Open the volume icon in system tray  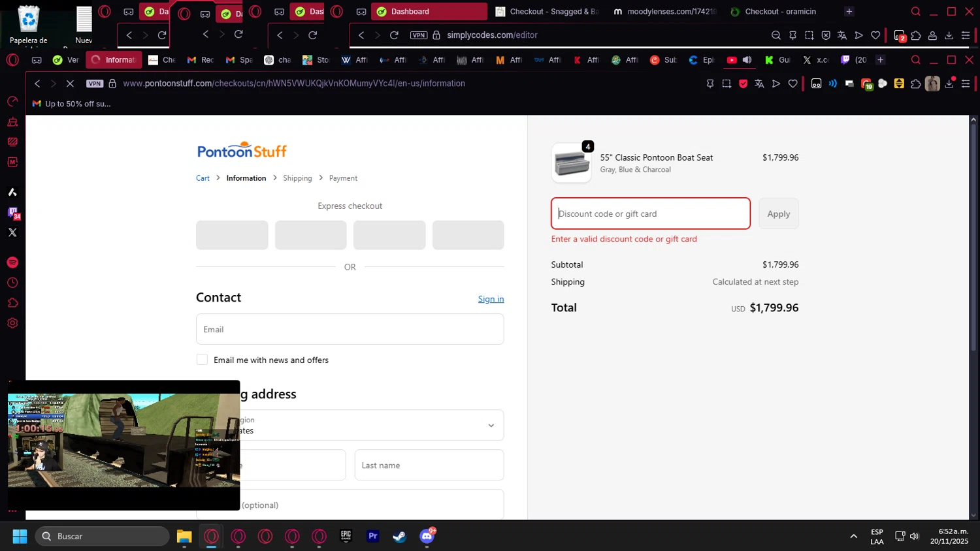(x=914, y=536)
